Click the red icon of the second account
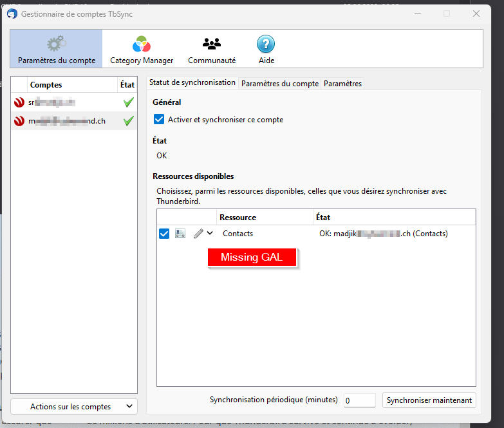Image resolution: width=504 pixels, height=428 pixels. (19, 121)
